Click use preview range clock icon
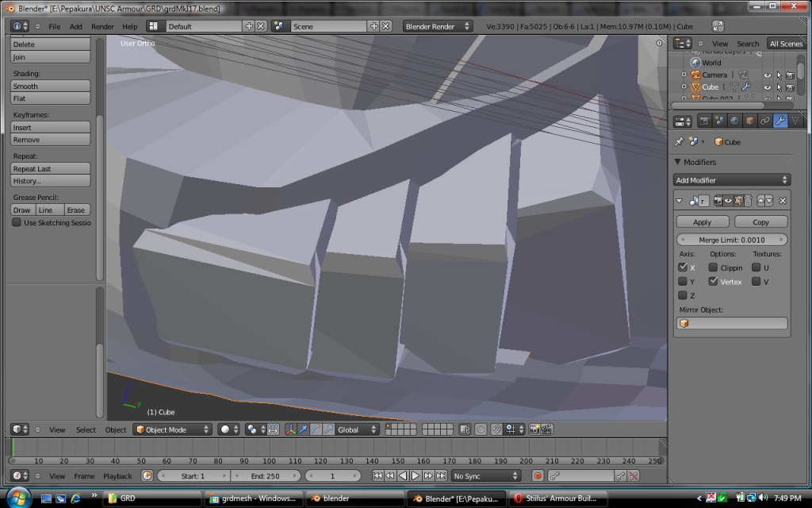Image resolution: width=812 pixels, height=508 pixels. click(x=147, y=476)
